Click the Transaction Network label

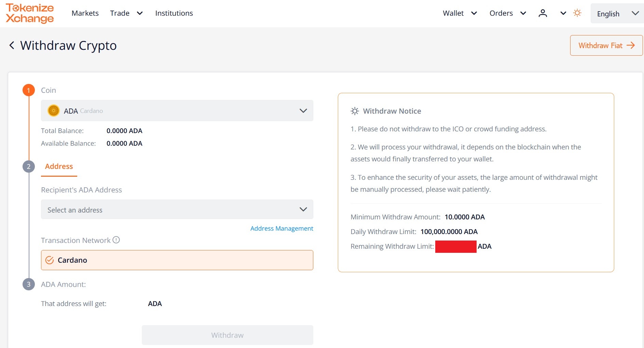click(76, 240)
